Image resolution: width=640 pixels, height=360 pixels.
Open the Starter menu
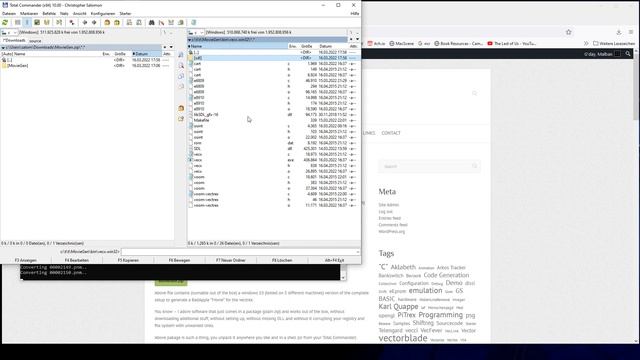tap(125, 13)
